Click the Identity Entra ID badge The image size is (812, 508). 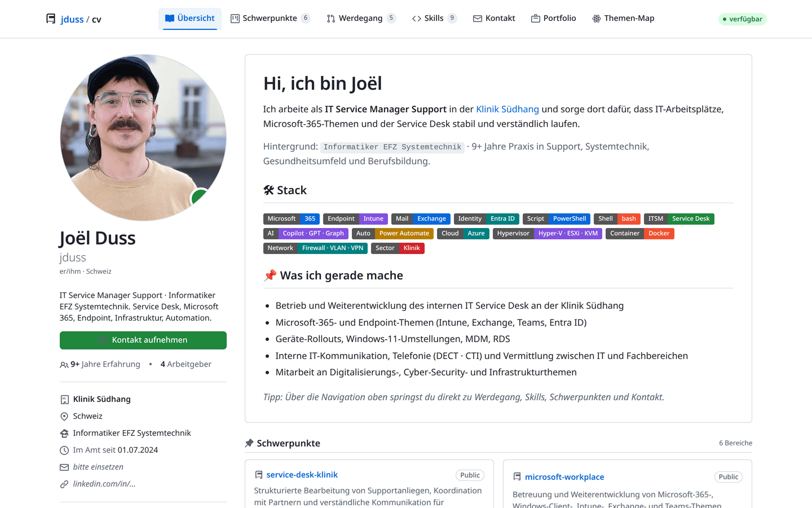click(x=487, y=219)
